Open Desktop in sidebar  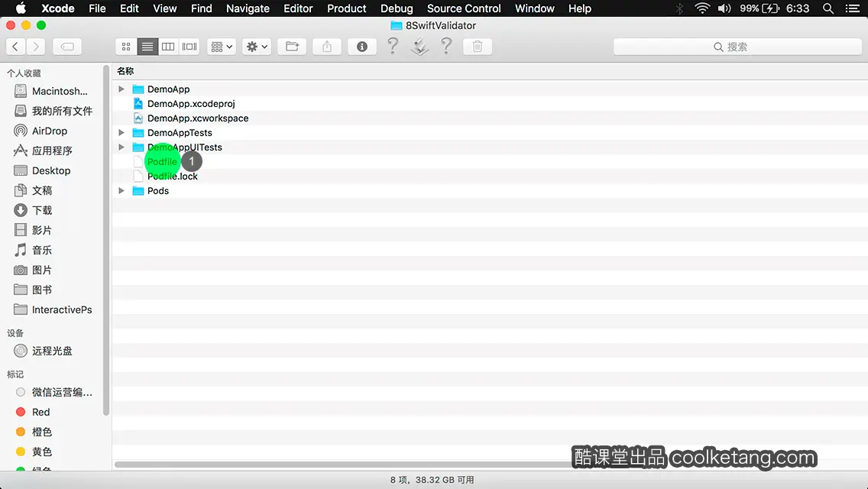click(42, 170)
